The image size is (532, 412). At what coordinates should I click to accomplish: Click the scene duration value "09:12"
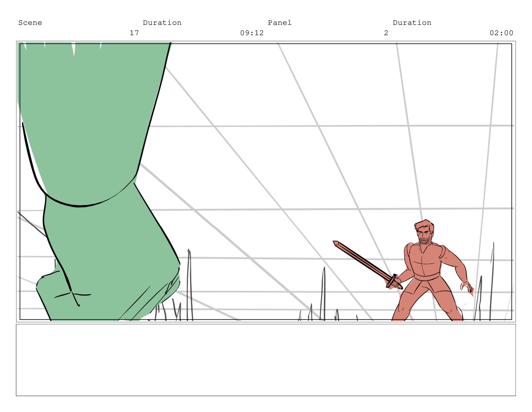(x=252, y=33)
